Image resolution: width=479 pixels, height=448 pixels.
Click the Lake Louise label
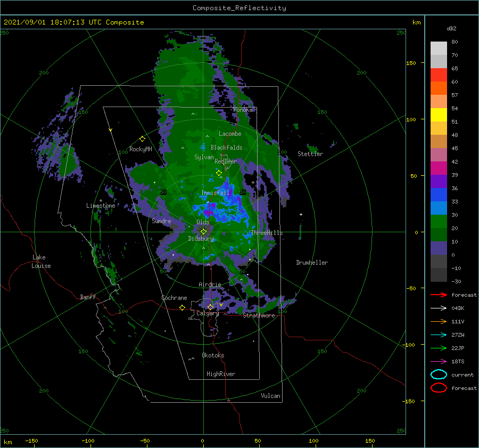(41, 262)
